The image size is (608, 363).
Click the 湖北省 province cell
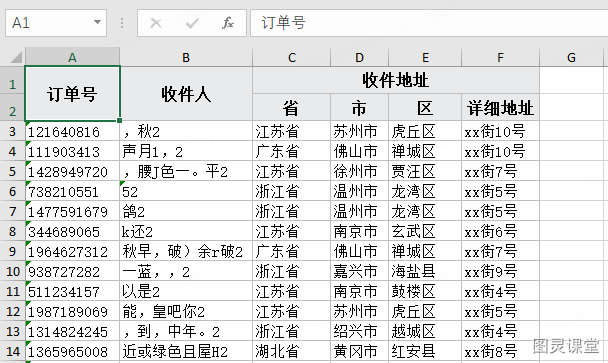coord(292,351)
